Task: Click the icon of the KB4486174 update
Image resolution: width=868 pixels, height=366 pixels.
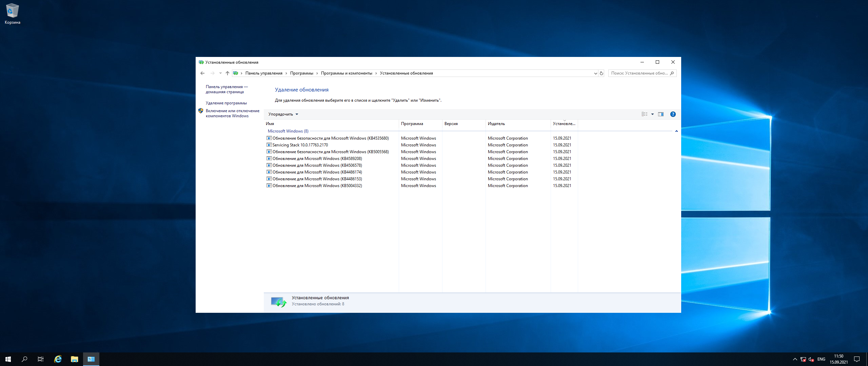Action: (x=269, y=172)
